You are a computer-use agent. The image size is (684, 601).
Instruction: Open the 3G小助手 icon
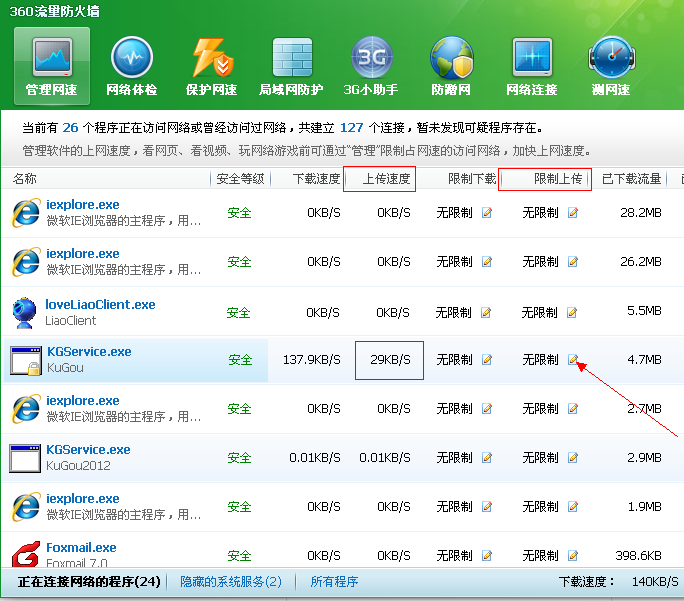coord(371,58)
